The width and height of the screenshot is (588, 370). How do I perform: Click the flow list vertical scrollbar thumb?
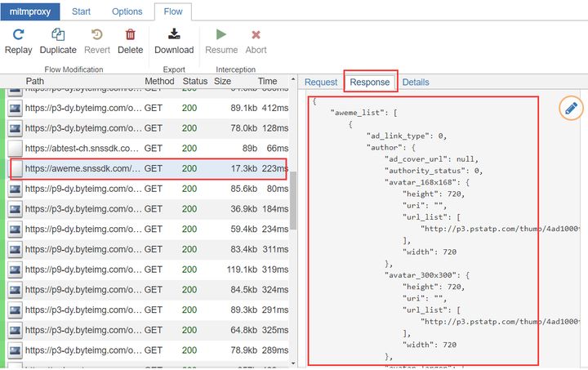click(x=293, y=201)
